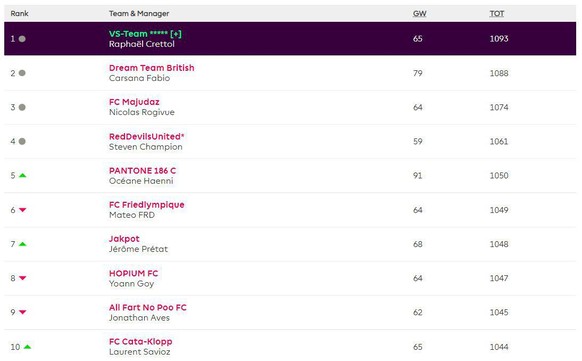The height and width of the screenshot is (361, 582).
Task: Click the grey no-change dot beside rank 1
Action: pos(22,39)
